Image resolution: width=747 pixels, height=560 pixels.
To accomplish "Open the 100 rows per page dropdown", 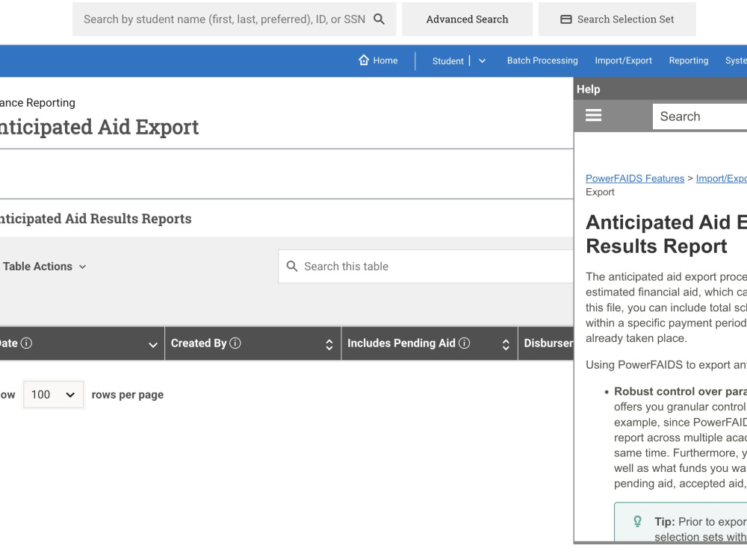I will pos(53,394).
